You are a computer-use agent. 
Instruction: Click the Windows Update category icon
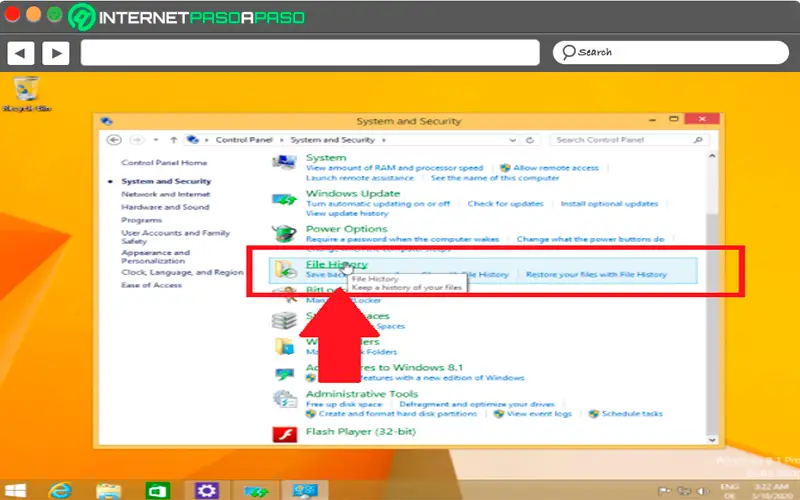click(x=284, y=199)
